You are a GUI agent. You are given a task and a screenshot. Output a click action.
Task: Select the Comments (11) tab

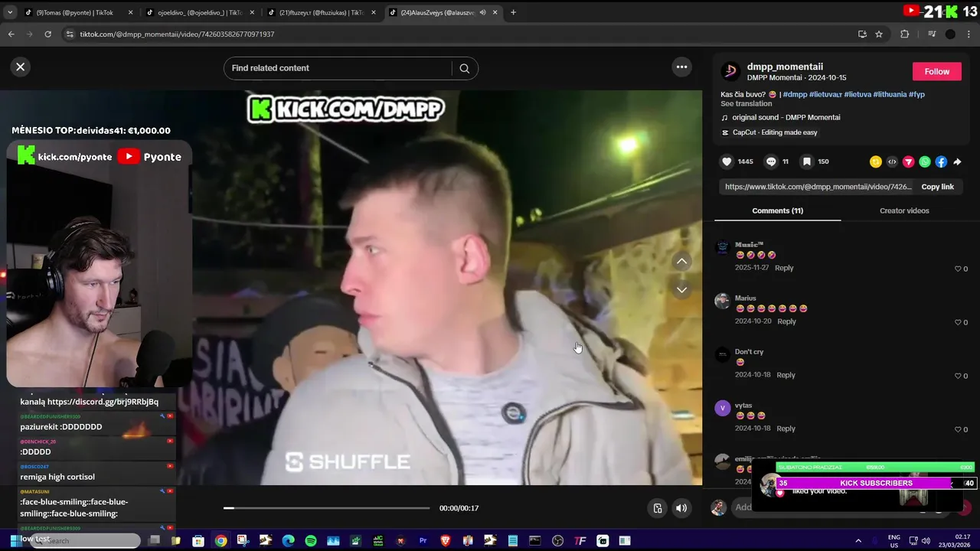[777, 210]
